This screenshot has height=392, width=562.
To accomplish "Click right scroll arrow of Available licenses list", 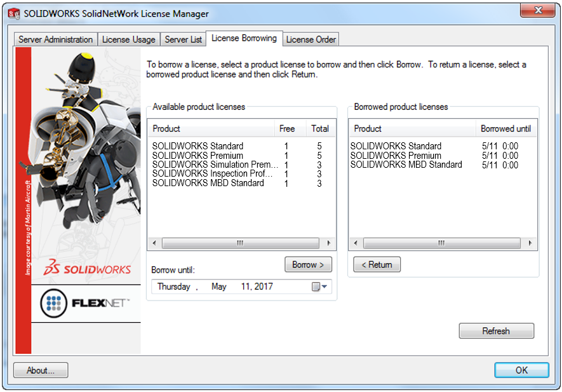I will 329,243.
